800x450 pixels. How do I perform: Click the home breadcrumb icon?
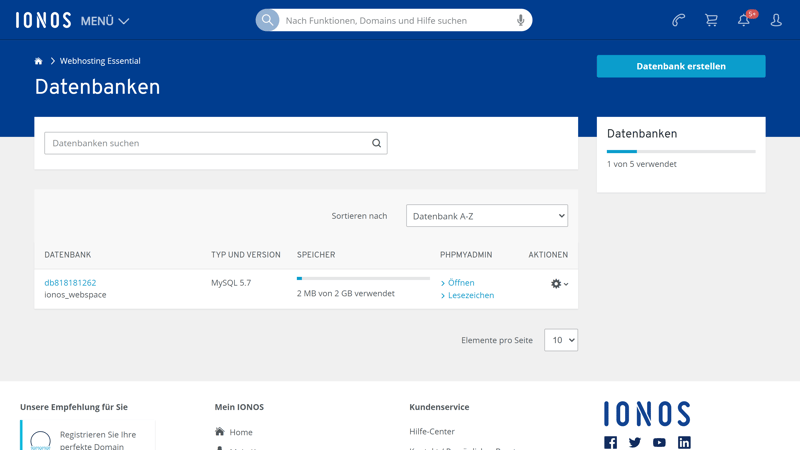pos(39,61)
